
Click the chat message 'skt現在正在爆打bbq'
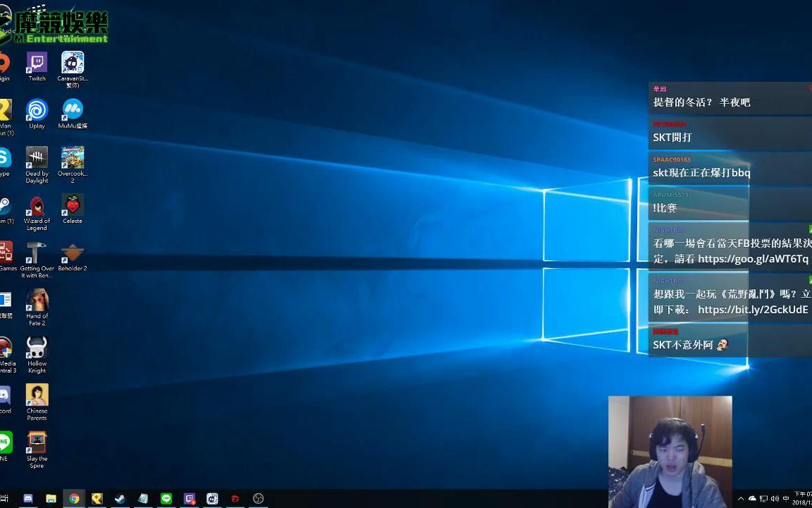(702, 173)
